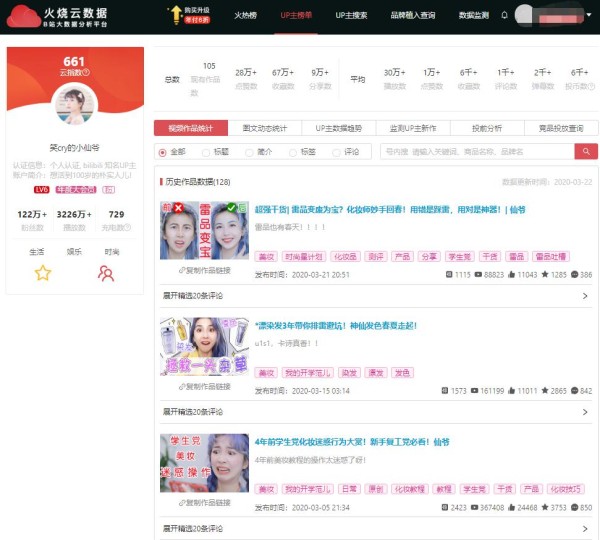Select the 评论 radio button
The height and width of the screenshot is (540, 600).
[x=337, y=152]
